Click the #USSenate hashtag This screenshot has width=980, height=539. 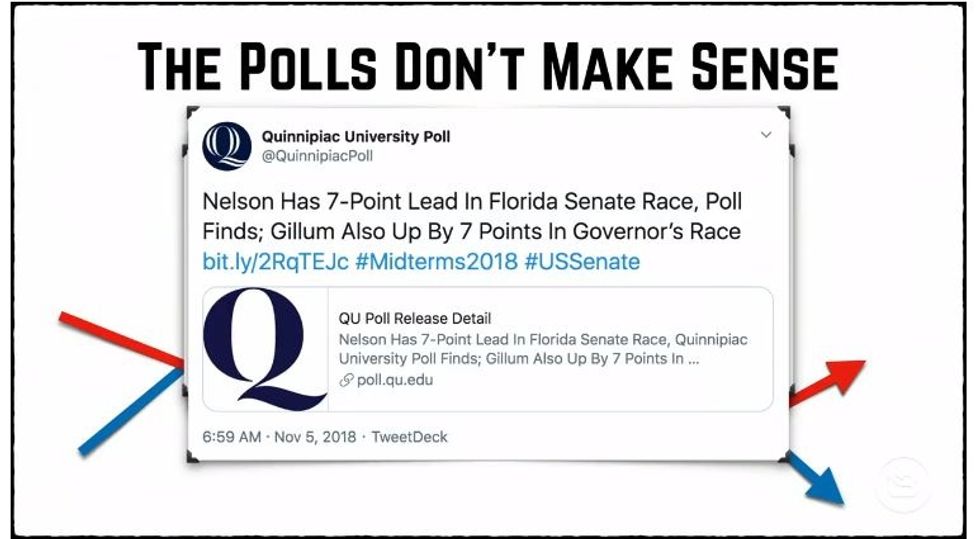click(x=583, y=262)
